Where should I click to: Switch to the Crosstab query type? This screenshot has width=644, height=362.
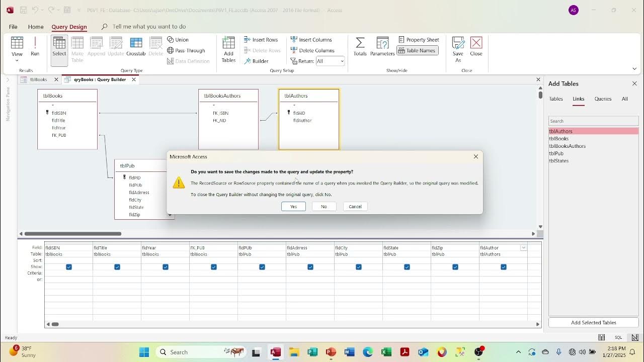click(136, 46)
